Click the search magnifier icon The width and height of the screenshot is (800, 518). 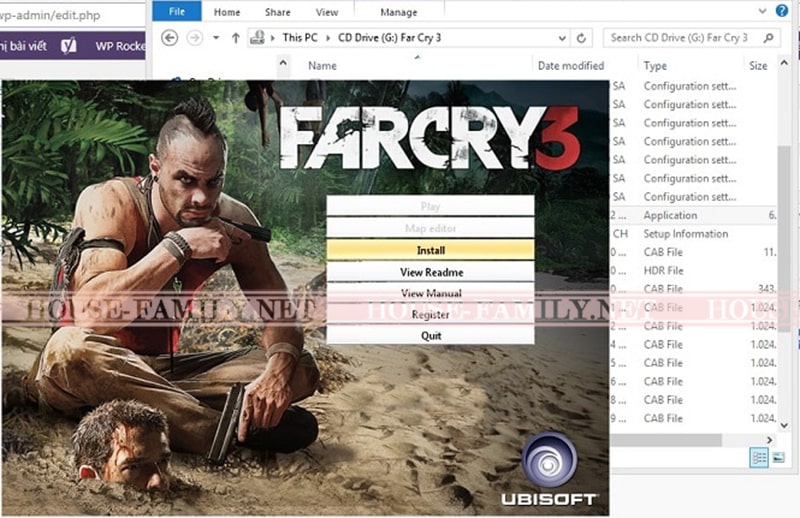(769, 38)
